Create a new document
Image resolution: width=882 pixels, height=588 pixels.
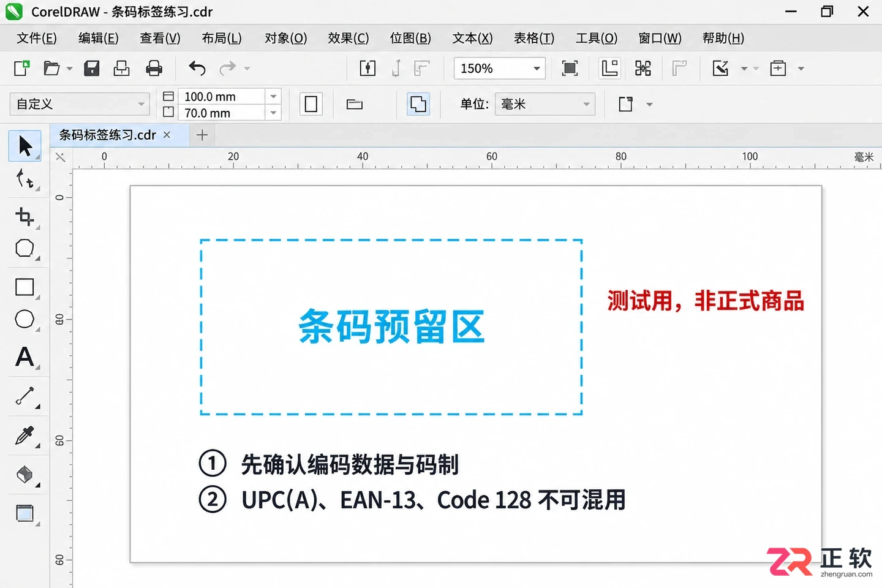[x=21, y=68]
